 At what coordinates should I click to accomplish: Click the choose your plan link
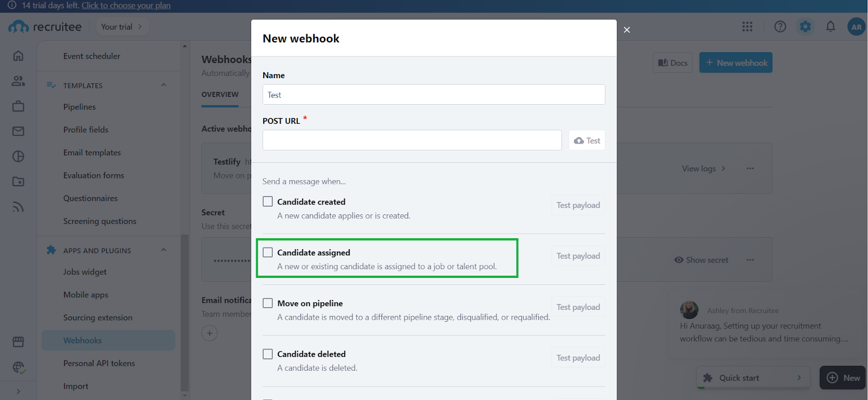(x=126, y=5)
